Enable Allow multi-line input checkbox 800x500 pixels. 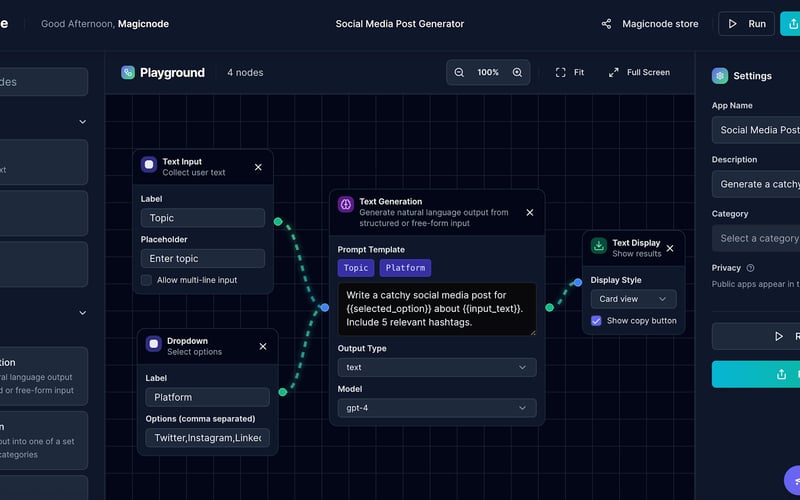point(146,280)
